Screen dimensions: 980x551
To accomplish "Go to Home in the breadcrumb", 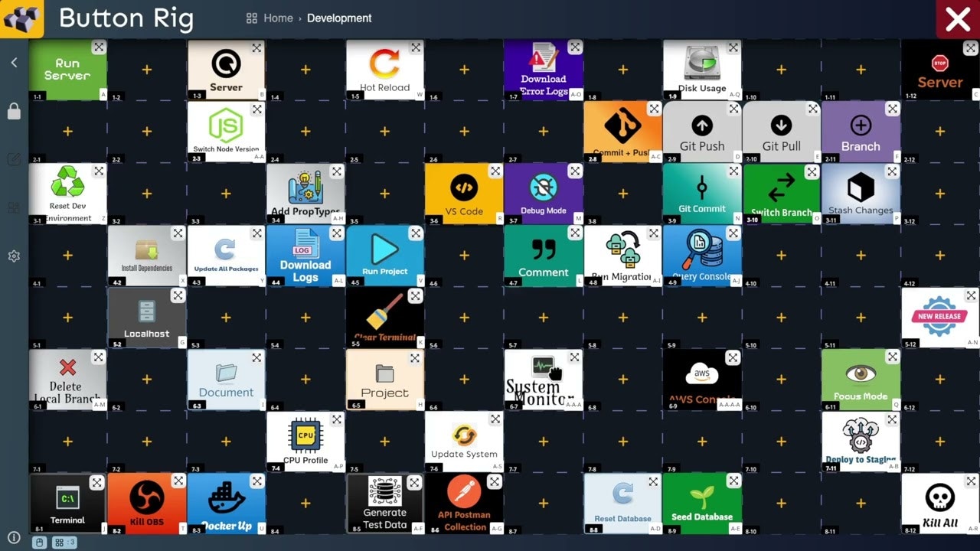I will [278, 18].
